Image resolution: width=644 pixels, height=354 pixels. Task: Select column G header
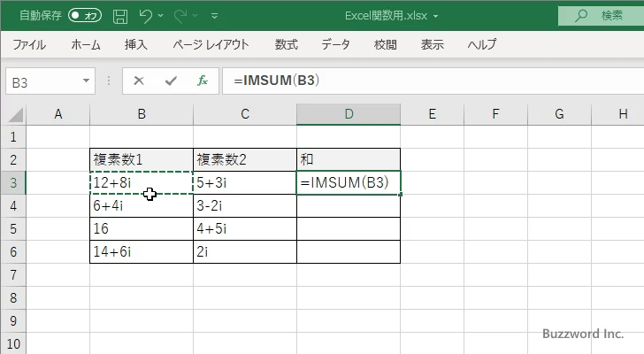pos(559,114)
